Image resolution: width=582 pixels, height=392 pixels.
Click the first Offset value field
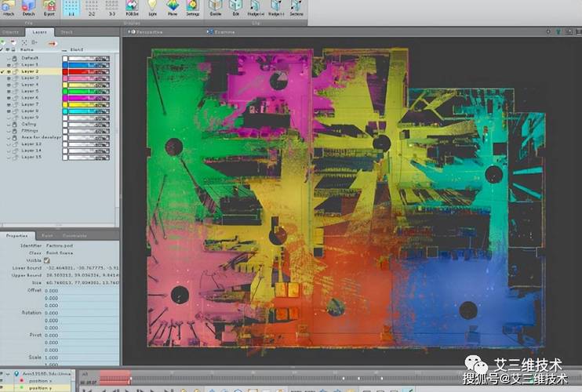click(x=82, y=290)
